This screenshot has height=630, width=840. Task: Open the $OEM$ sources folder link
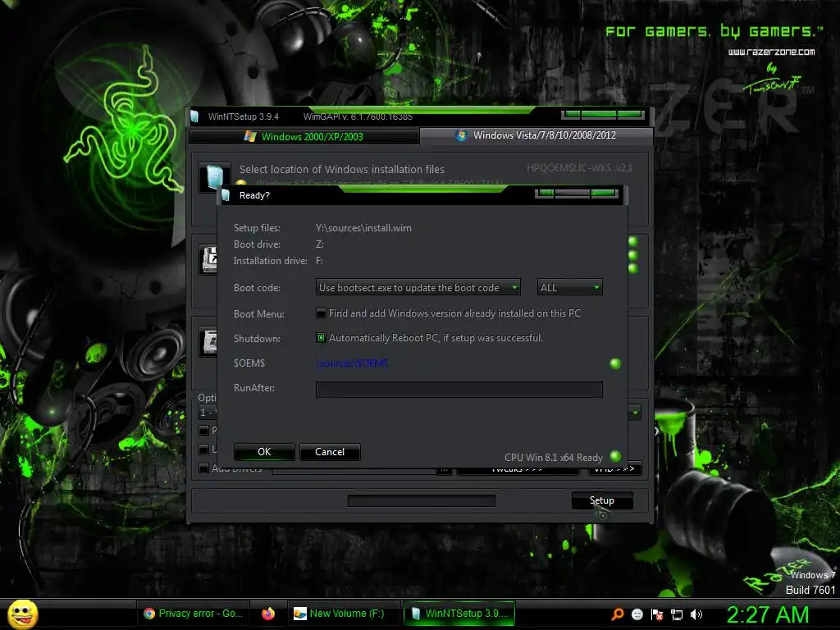coord(352,363)
